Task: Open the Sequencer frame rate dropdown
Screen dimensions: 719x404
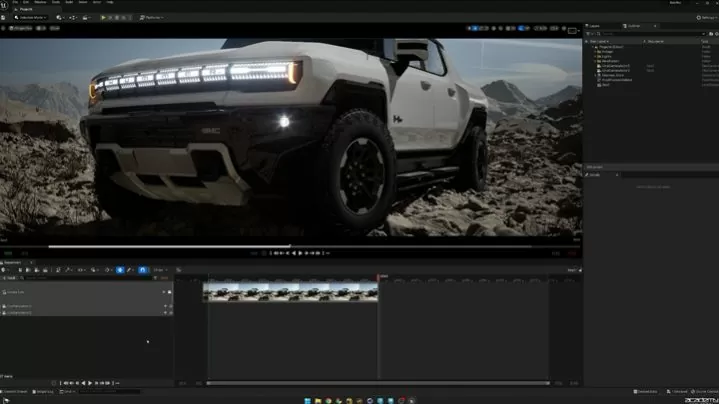Action: [x=161, y=270]
